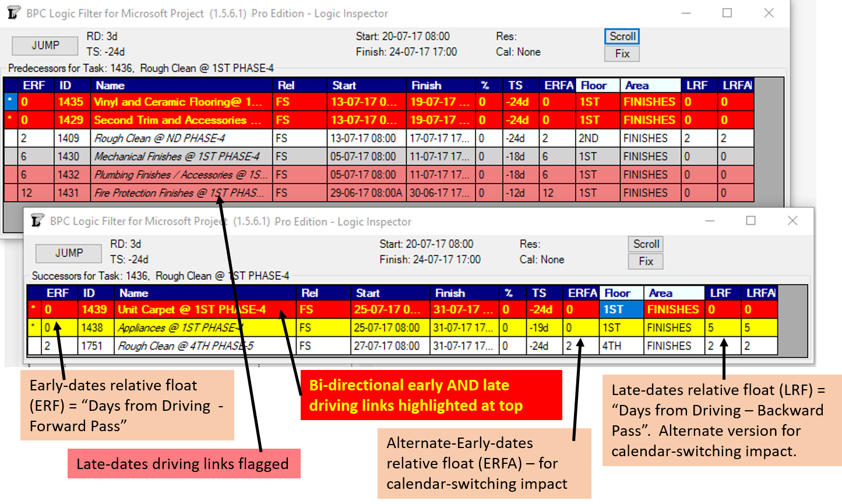The height and width of the screenshot is (504, 842).
Task: Select Second Trim and Accessories row
Action: tap(379, 120)
